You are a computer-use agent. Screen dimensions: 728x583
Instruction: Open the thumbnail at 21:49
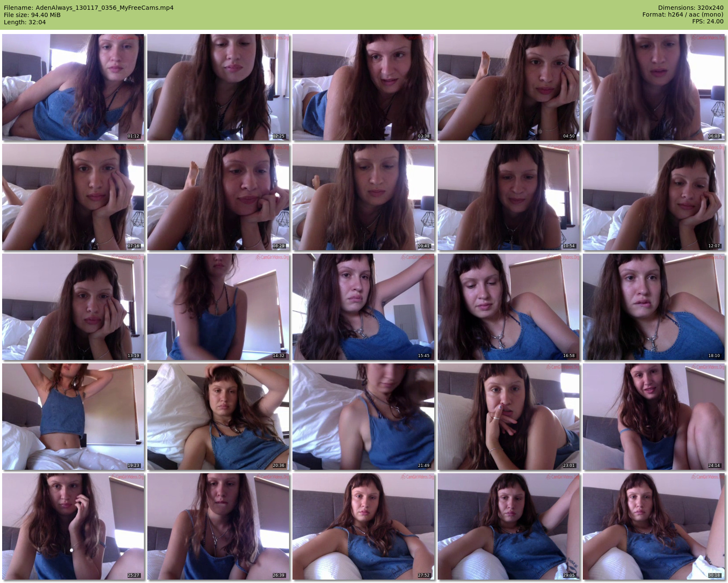(364, 417)
